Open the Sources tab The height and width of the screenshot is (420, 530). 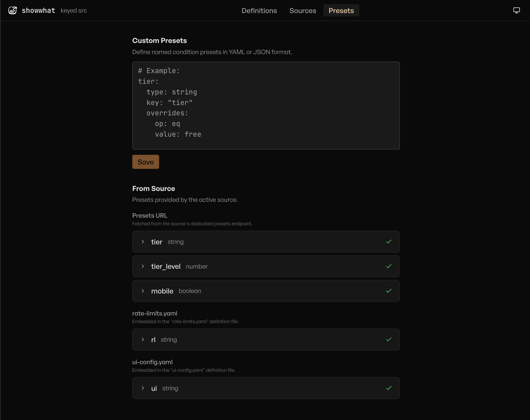click(x=303, y=10)
